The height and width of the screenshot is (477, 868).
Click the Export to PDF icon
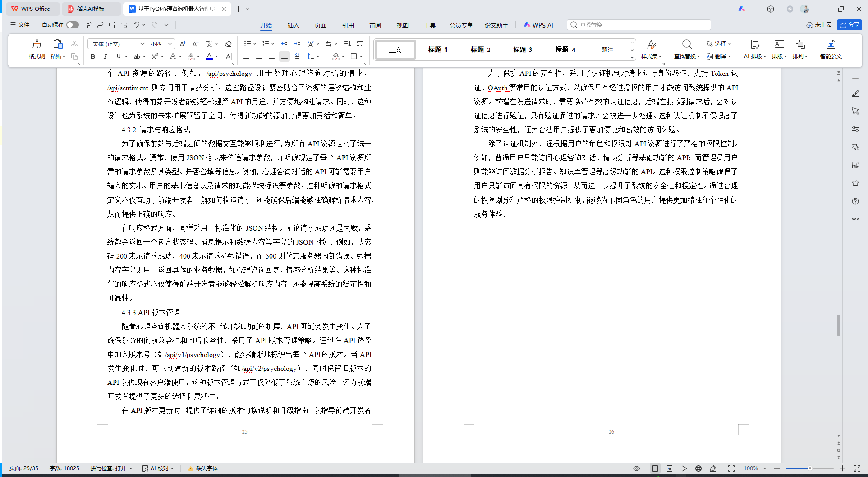tap(101, 25)
